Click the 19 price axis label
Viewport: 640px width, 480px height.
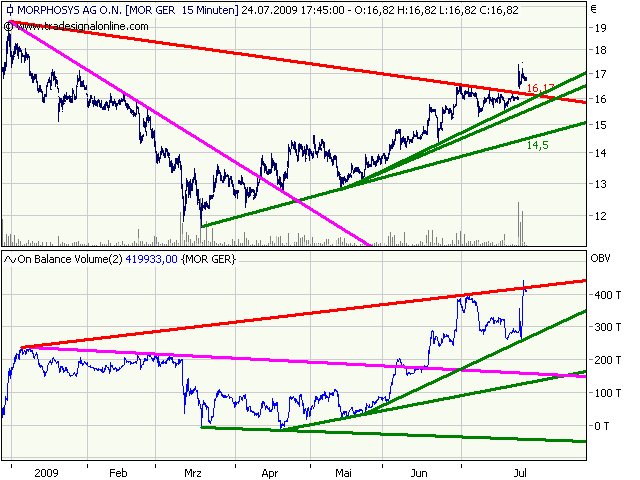(600, 28)
